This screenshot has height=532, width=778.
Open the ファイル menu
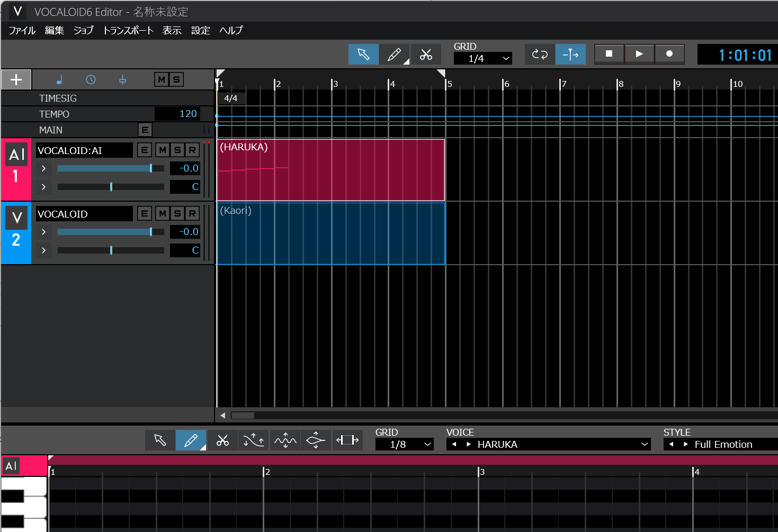22,31
